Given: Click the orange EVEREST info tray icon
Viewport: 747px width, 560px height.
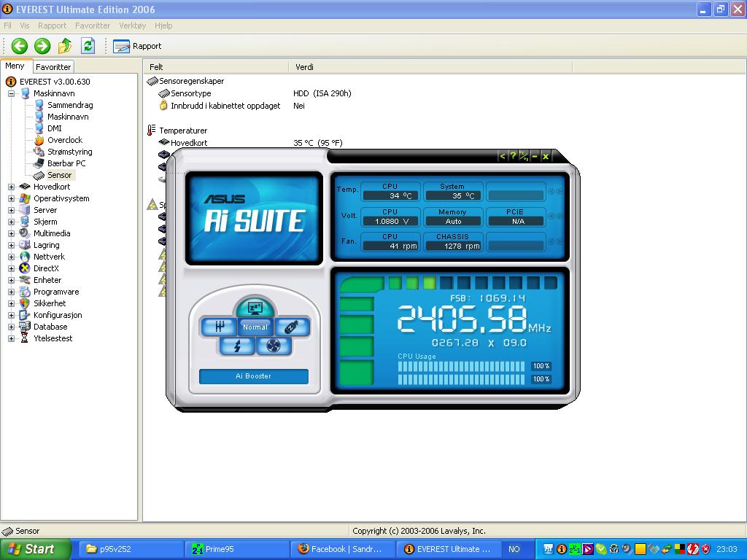Looking at the screenshot, I should click(562, 549).
